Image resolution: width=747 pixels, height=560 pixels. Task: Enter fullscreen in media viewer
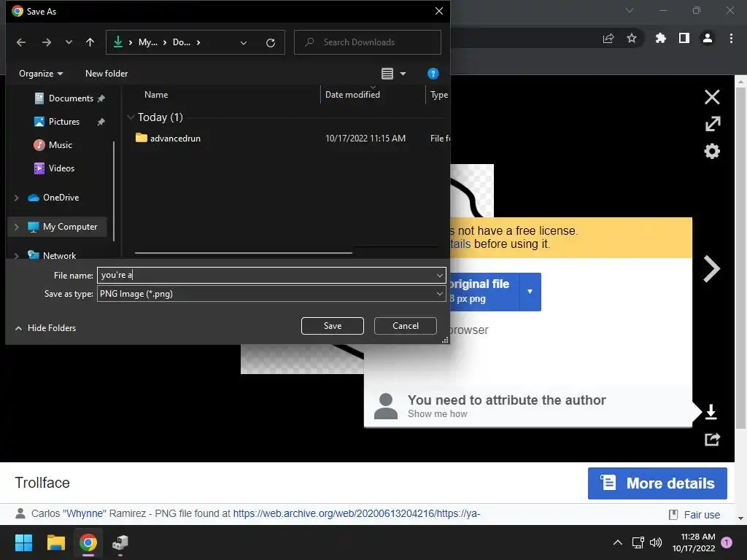(713, 124)
